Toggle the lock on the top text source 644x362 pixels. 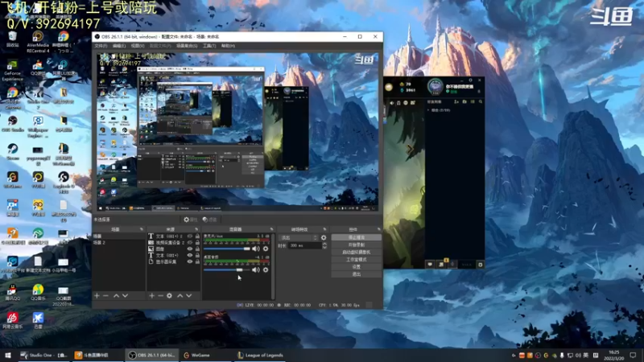click(x=197, y=237)
